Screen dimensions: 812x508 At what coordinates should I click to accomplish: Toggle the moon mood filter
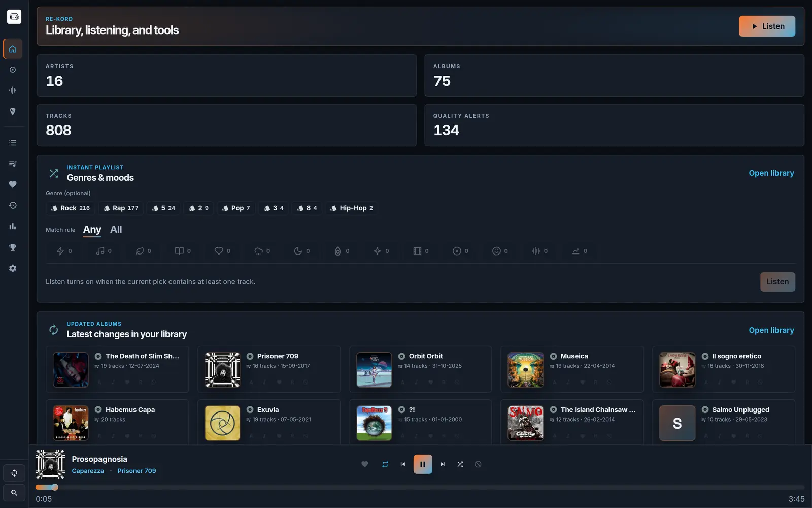coord(301,251)
